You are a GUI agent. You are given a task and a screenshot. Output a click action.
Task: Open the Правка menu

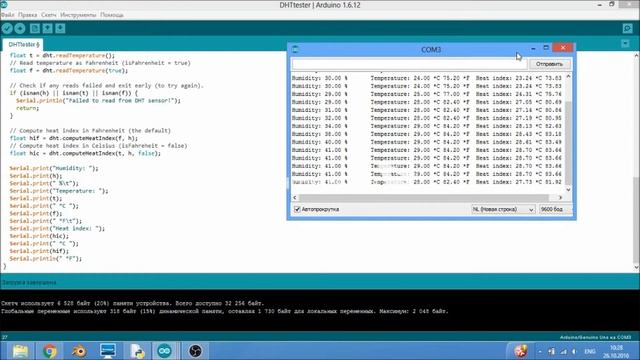[x=27, y=15]
